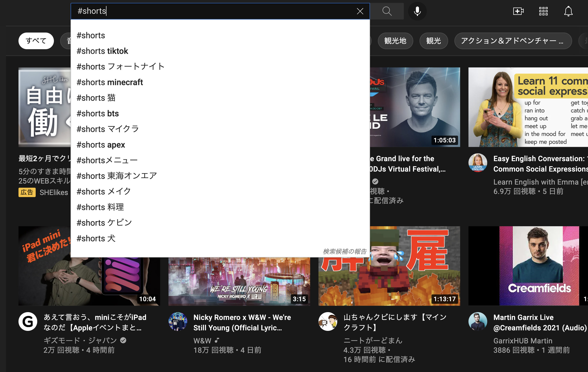The image size is (588, 372).
Task: Select the アクション＆アドベンチャー filter chip
Action: pyautogui.click(x=513, y=41)
